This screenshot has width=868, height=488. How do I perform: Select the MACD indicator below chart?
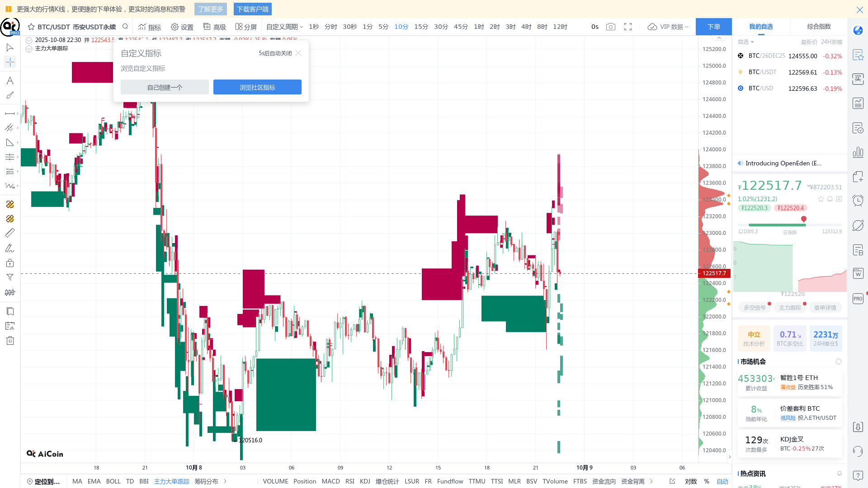point(330,481)
